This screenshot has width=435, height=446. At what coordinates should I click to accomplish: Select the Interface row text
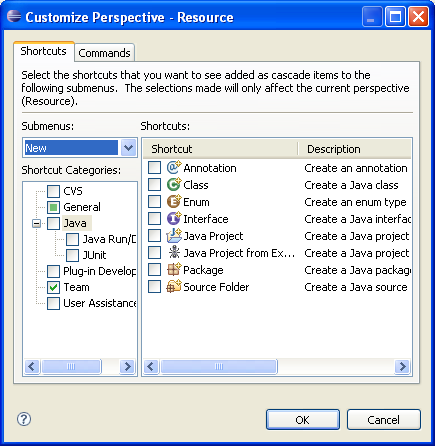point(206,219)
